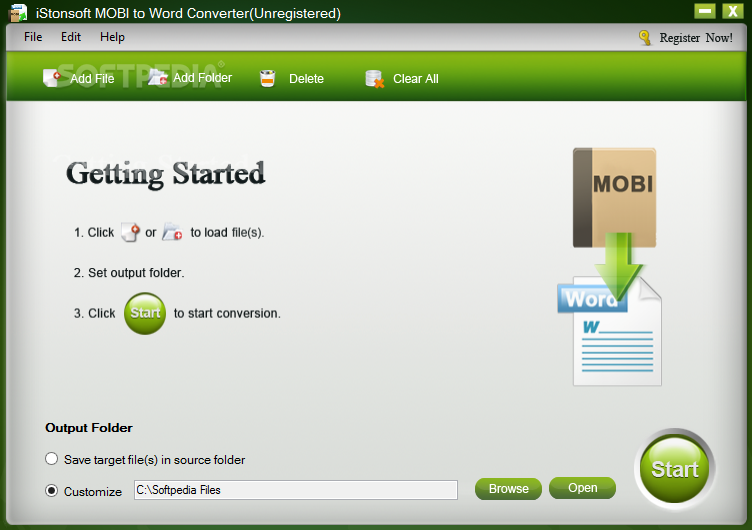This screenshot has height=530, width=752.
Task: Click the key icon beside Register Now
Action: [645, 37]
